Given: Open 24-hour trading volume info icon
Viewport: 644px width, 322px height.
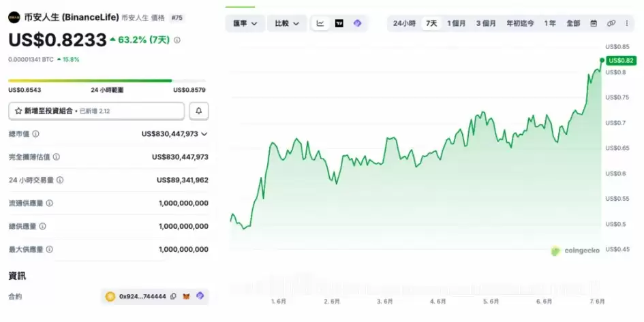Looking at the screenshot, I should (x=60, y=180).
